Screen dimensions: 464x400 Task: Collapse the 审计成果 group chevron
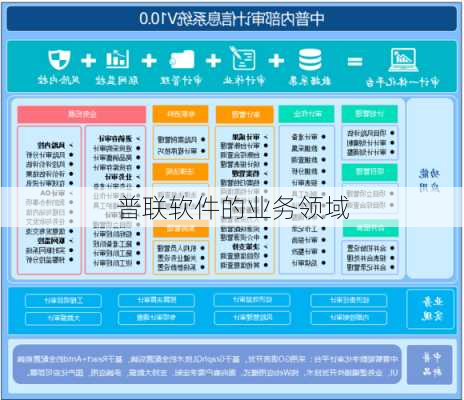(266, 137)
